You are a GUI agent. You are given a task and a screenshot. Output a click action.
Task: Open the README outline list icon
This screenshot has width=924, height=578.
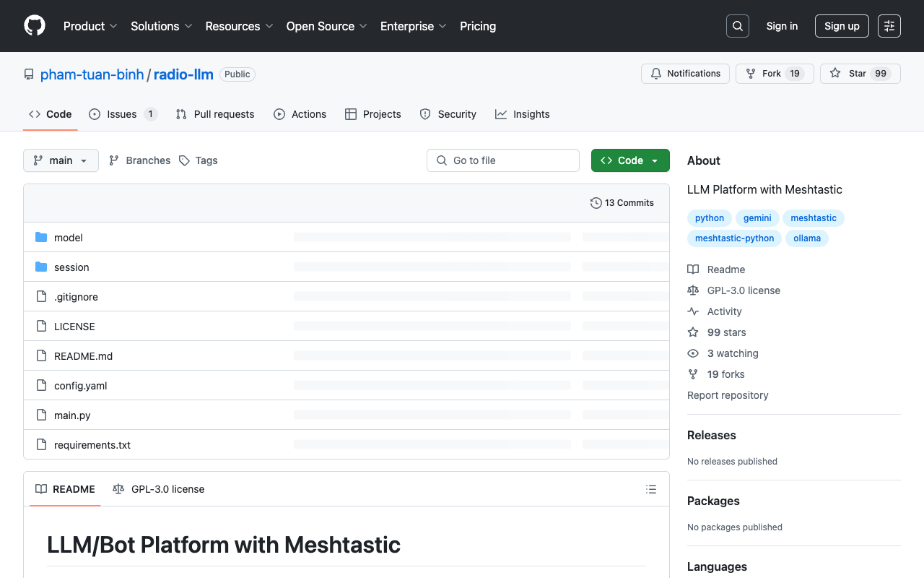point(650,489)
